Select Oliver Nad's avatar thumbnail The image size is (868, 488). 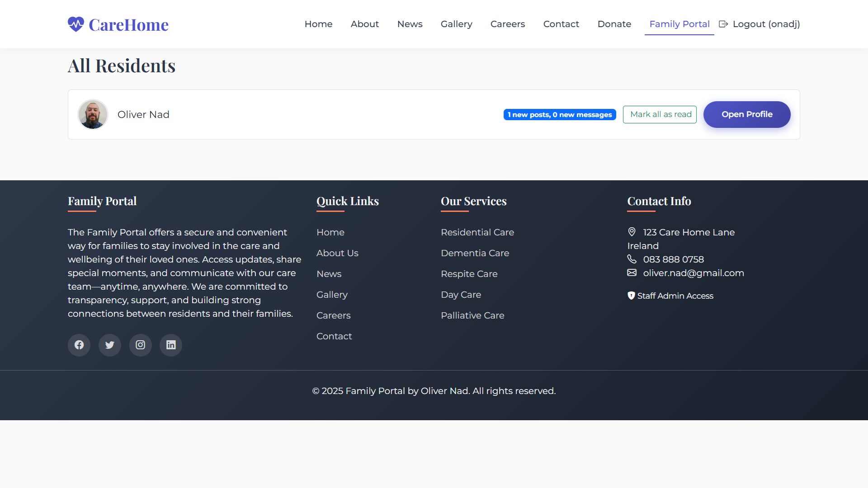point(93,114)
